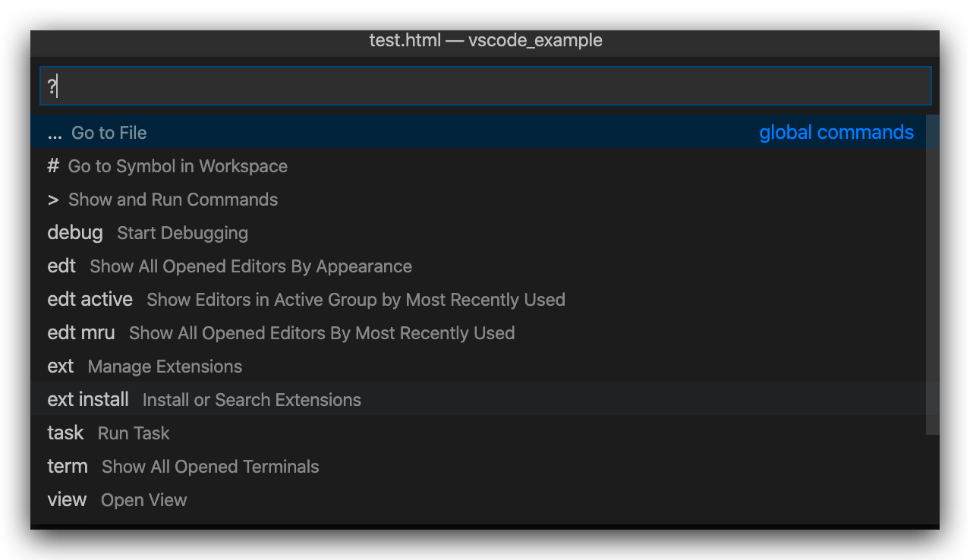Screen dimensions: 970x560
Task: Click the ... ellipsis prefix
Action: pyautogui.click(x=54, y=134)
